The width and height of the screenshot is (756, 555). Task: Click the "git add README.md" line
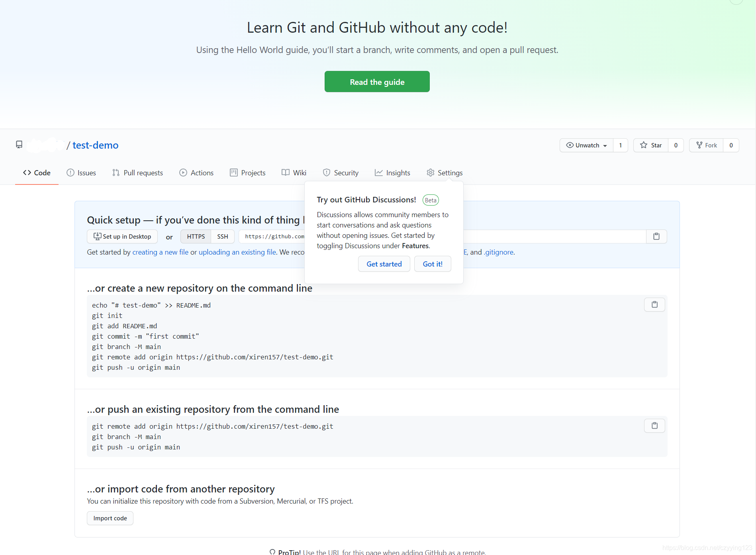(x=124, y=326)
